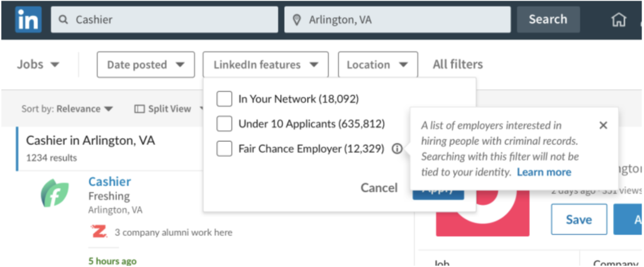Click the red Z alumni company icon

click(99, 232)
